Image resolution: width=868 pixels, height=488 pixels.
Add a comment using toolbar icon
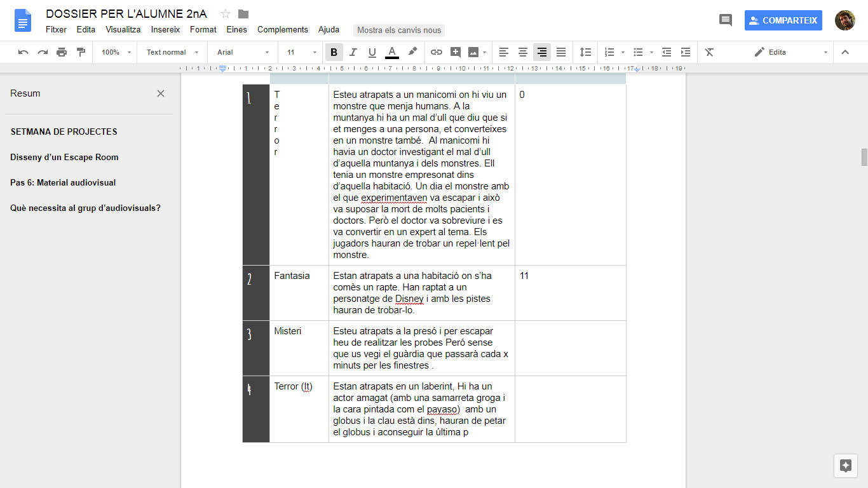point(456,52)
